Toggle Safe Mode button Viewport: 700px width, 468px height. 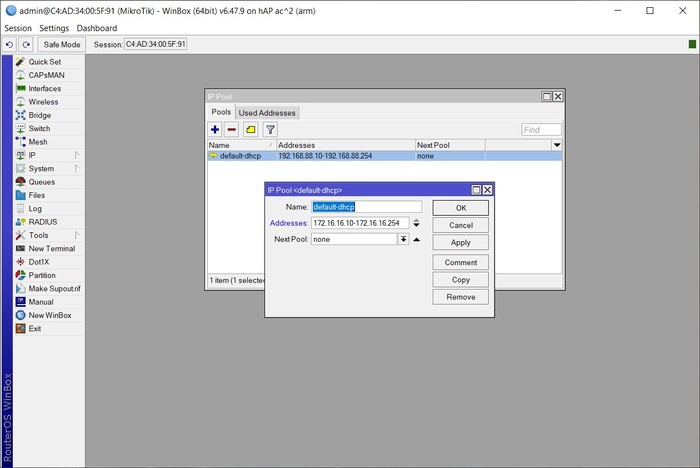pos(62,45)
